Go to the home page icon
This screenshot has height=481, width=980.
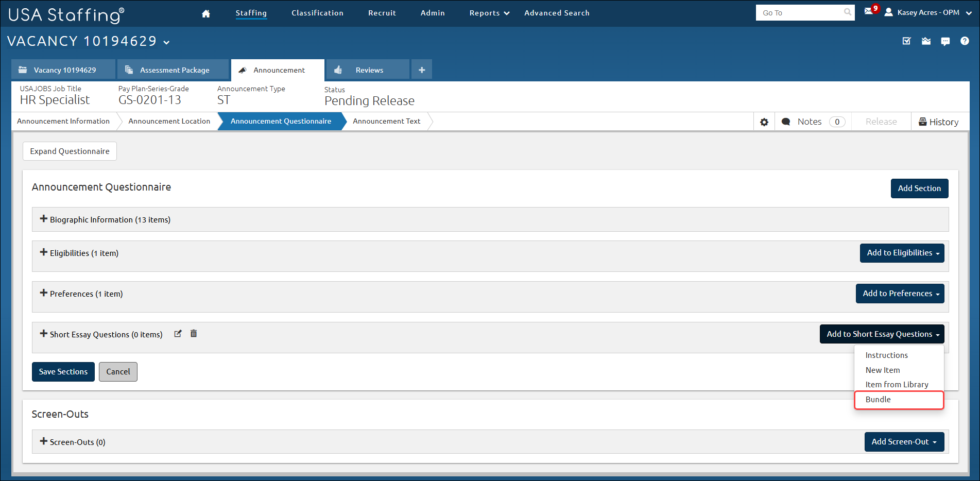(x=206, y=13)
